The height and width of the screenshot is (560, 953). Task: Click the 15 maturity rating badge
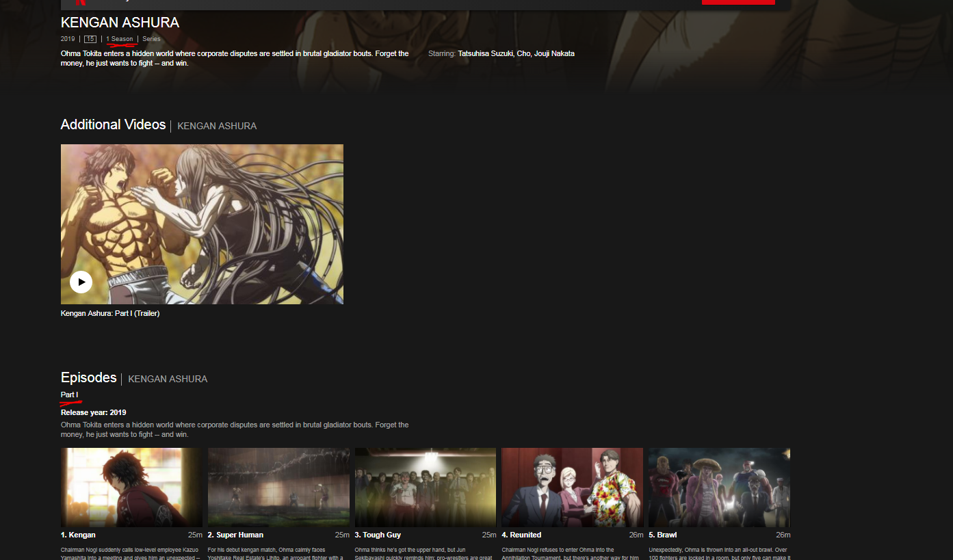[x=90, y=39]
